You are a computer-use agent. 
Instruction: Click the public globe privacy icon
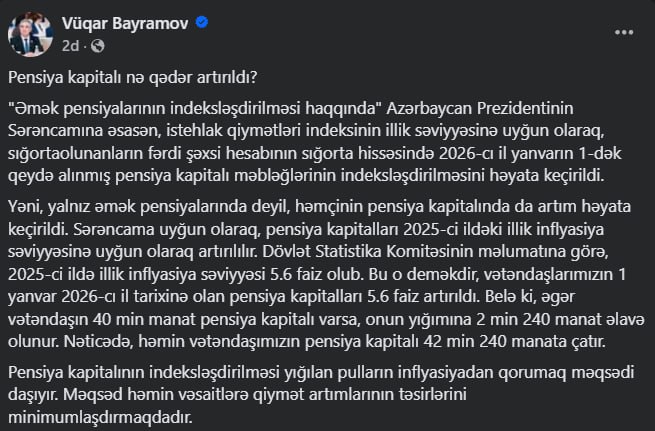coord(99,46)
